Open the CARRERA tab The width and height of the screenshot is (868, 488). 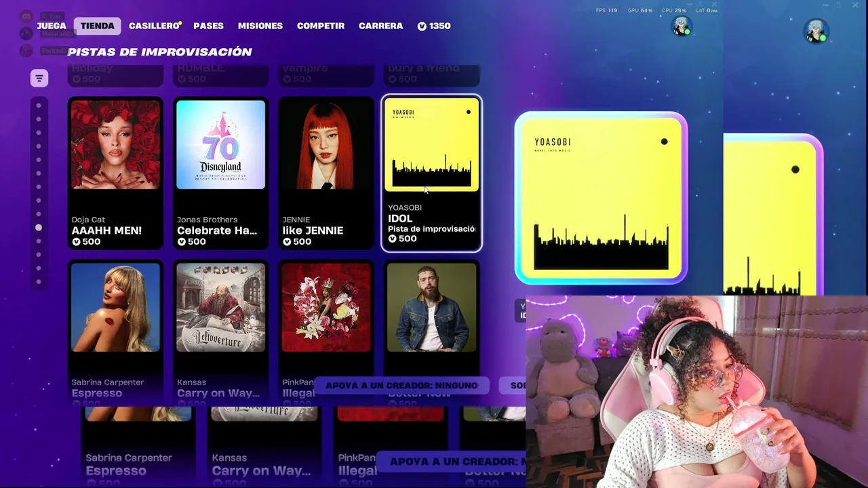[x=380, y=26]
